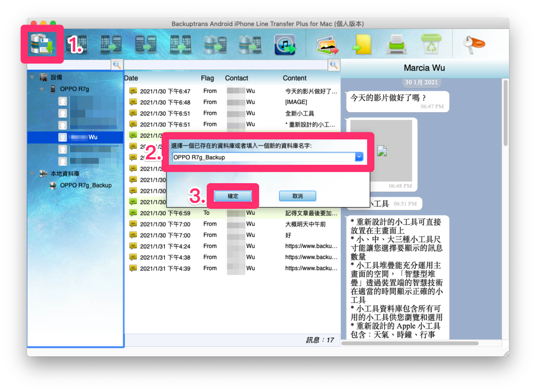Click the message list search field
The height and width of the screenshot is (392, 536).
(226, 65)
